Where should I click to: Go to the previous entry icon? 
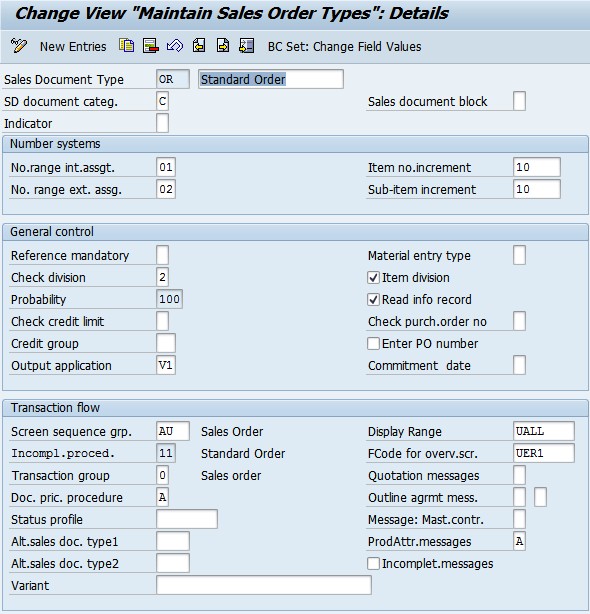click(x=199, y=46)
